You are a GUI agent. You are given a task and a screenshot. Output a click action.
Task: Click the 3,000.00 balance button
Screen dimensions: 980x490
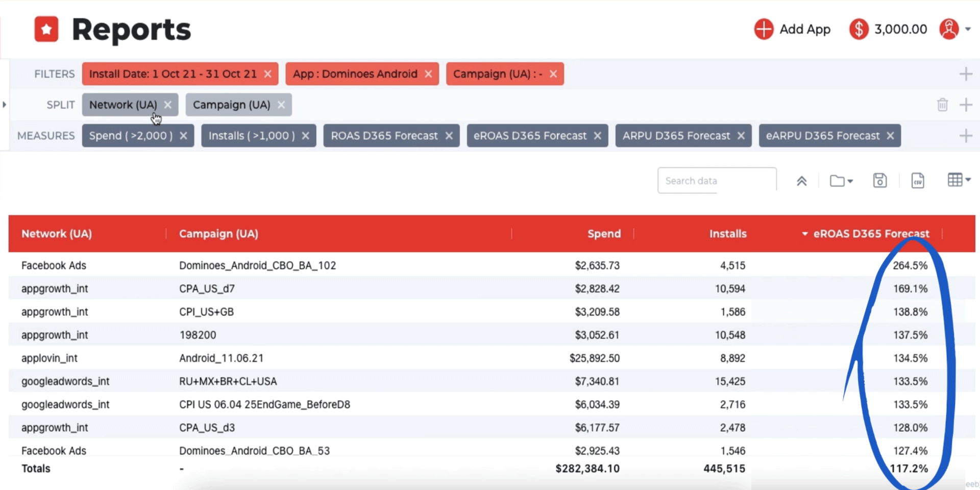888,29
